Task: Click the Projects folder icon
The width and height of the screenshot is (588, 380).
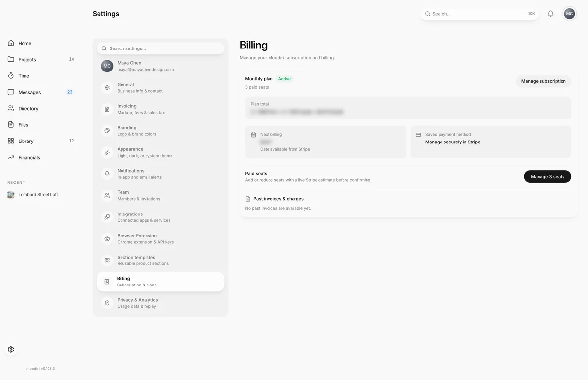Action: click(x=11, y=59)
